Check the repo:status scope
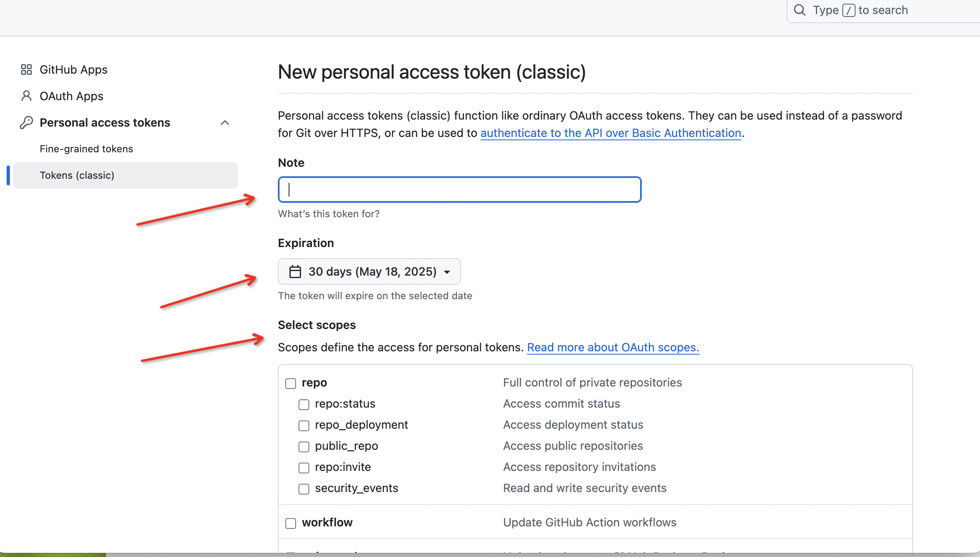 304,404
